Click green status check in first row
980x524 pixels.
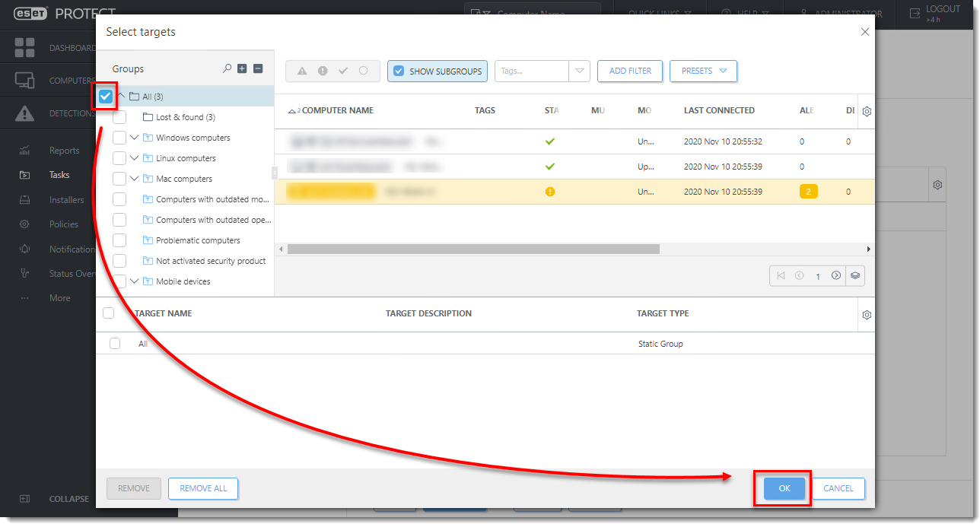click(550, 141)
